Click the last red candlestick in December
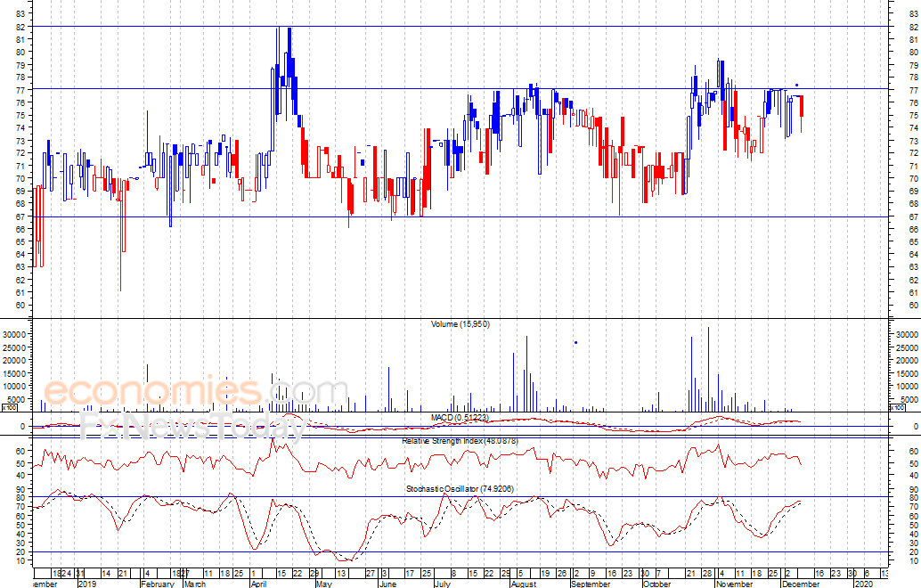Screen dimensions: 921x588 click(x=802, y=105)
